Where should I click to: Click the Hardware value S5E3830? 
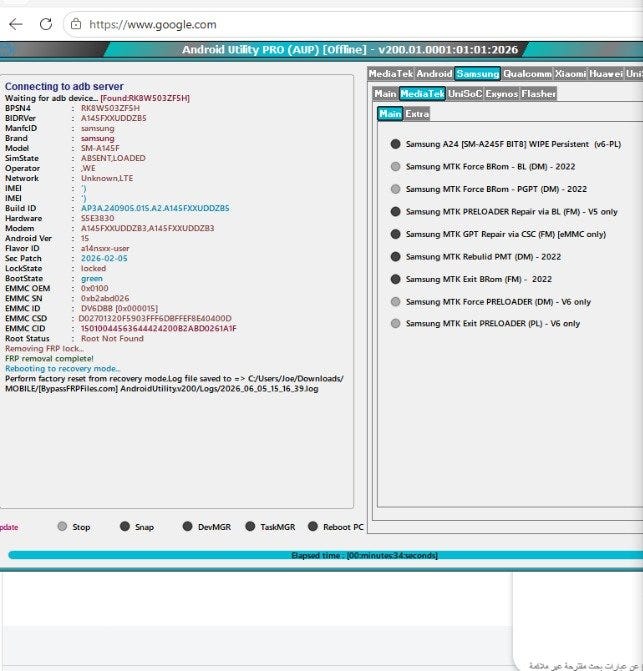(98, 218)
